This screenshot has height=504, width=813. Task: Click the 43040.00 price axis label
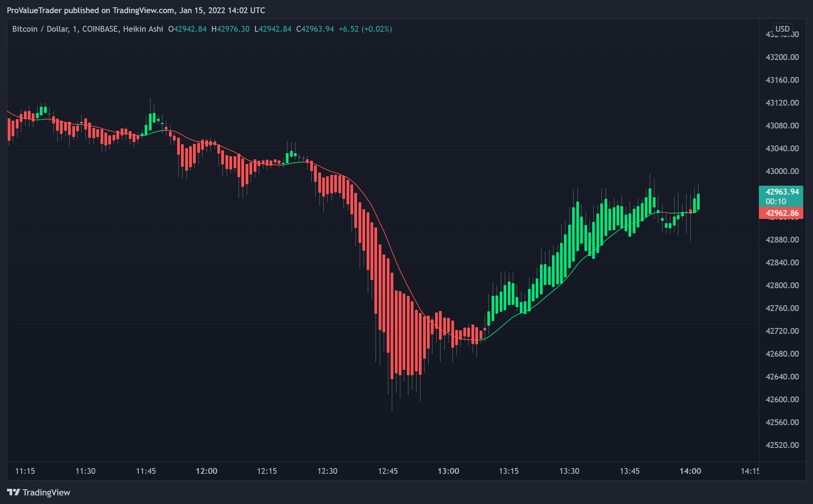pos(782,149)
